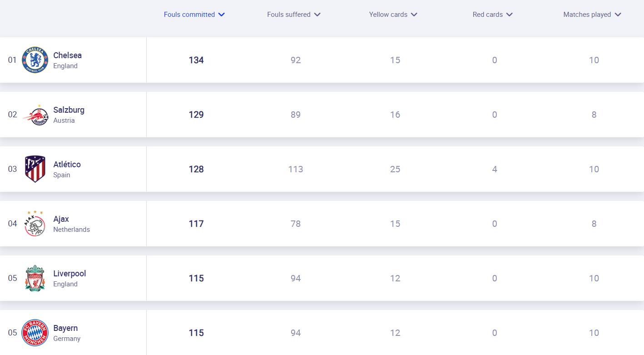
Task: Select Chelsea's 92 fouls suffered value
Action: [x=296, y=60]
